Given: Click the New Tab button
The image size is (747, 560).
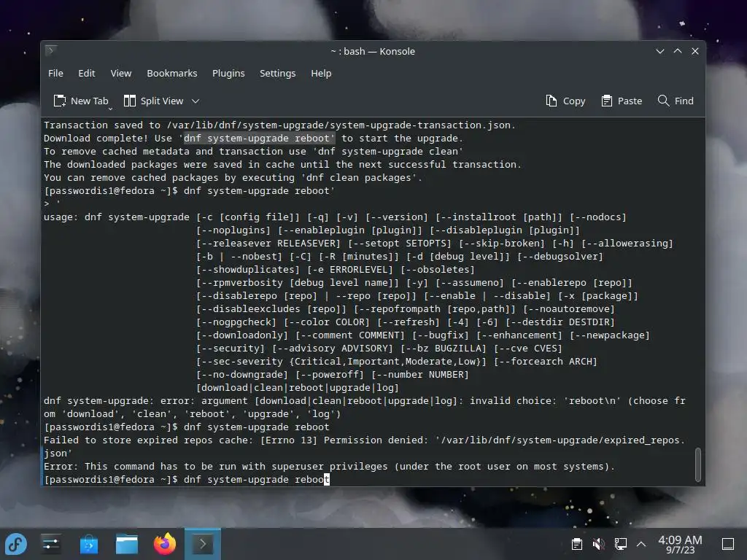Looking at the screenshot, I should (81, 101).
